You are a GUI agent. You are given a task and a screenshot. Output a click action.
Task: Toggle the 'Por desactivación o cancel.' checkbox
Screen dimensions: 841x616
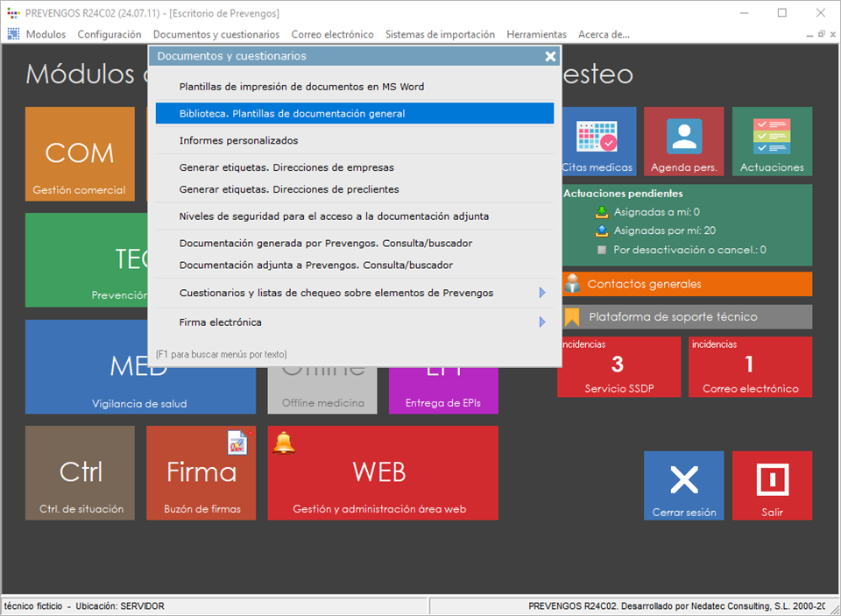pos(601,250)
